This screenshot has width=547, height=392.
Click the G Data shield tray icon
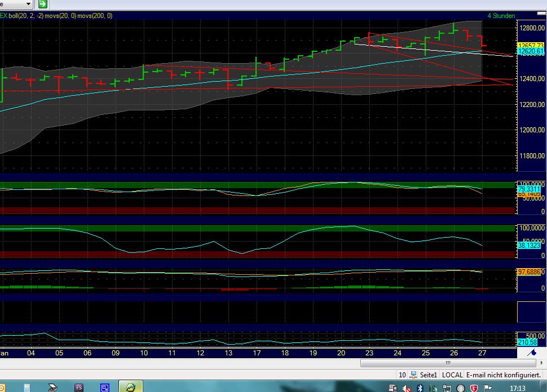pos(474,388)
